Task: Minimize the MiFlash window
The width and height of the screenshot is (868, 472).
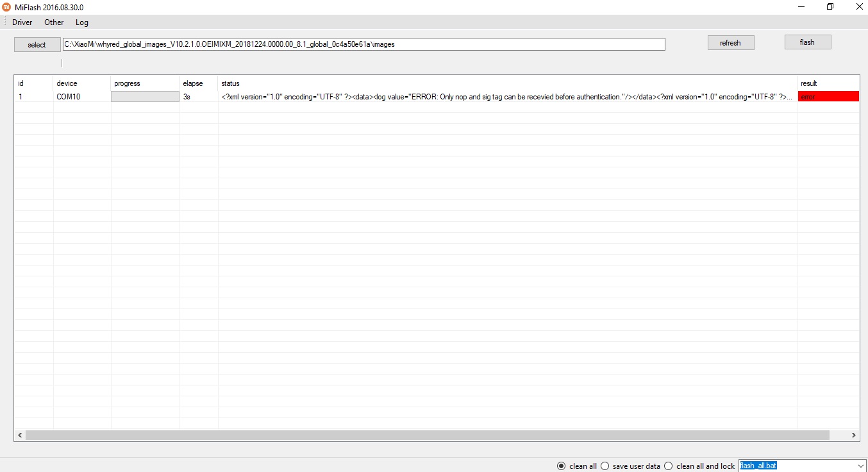Action: 802,6
